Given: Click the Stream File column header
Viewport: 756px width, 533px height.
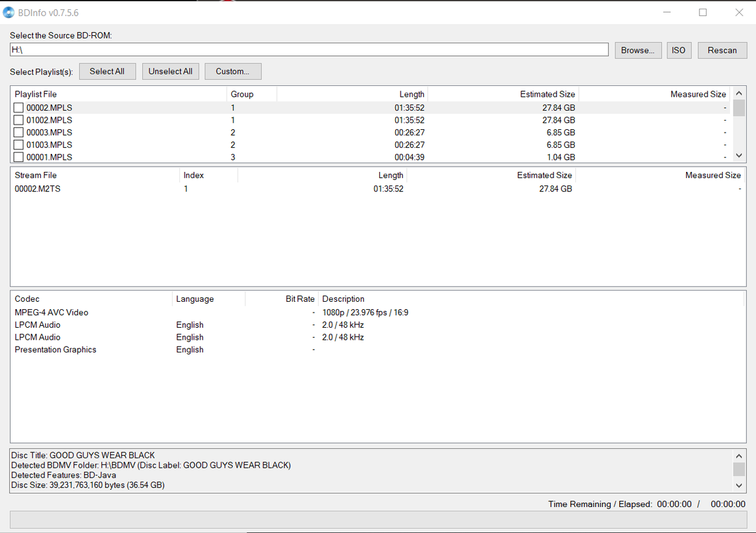Looking at the screenshot, I should pos(95,175).
